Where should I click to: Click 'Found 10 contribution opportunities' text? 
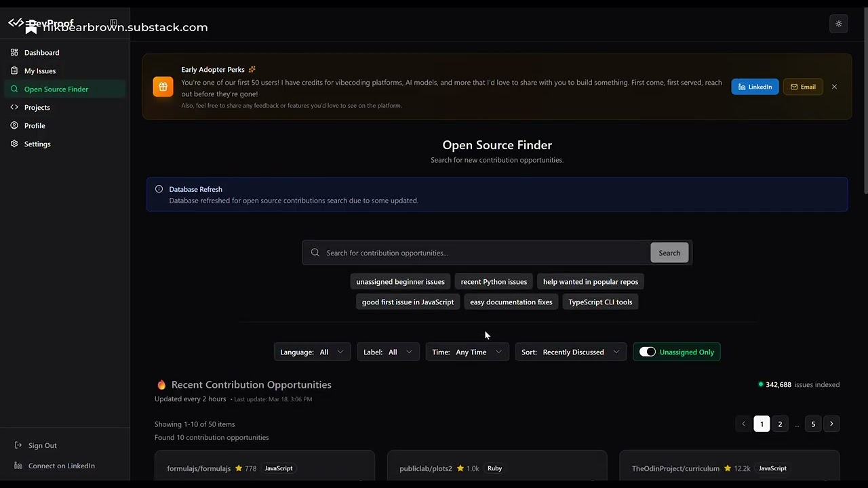(212, 437)
